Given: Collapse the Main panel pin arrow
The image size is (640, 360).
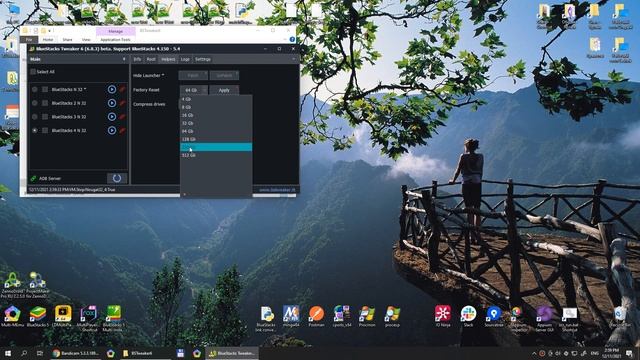Looking at the screenshot, I should click(x=124, y=59).
